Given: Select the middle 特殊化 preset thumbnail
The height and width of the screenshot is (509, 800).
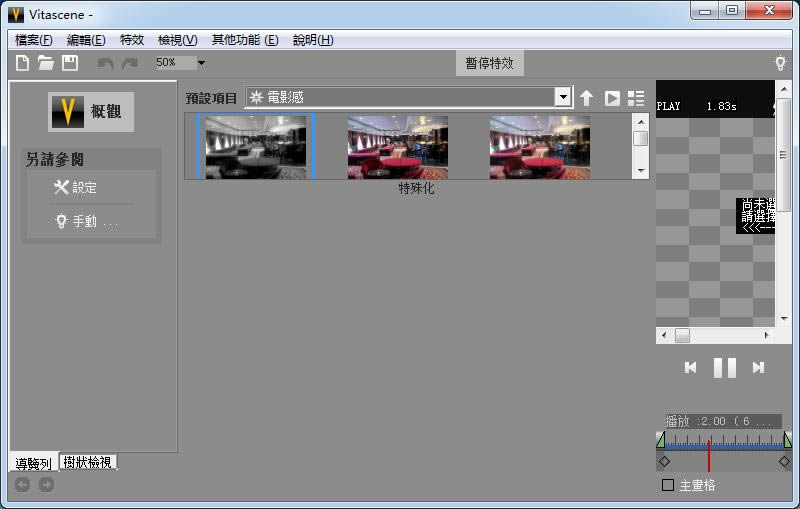Looking at the screenshot, I should coord(398,147).
